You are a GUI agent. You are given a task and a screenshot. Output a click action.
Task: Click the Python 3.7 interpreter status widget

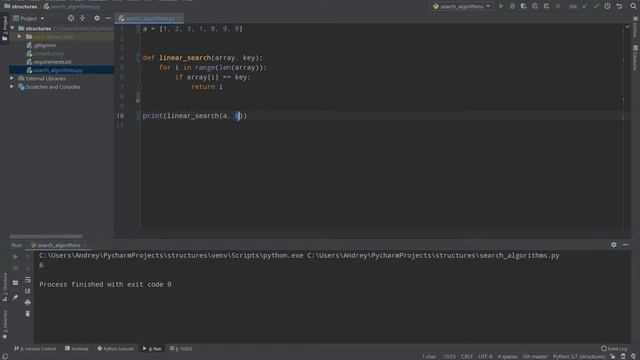[579, 357]
